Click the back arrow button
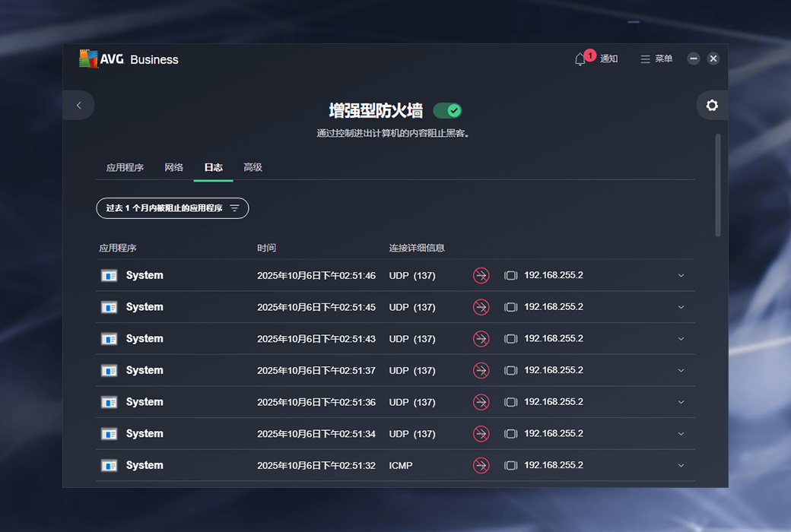The width and height of the screenshot is (791, 532). point(79,106)
